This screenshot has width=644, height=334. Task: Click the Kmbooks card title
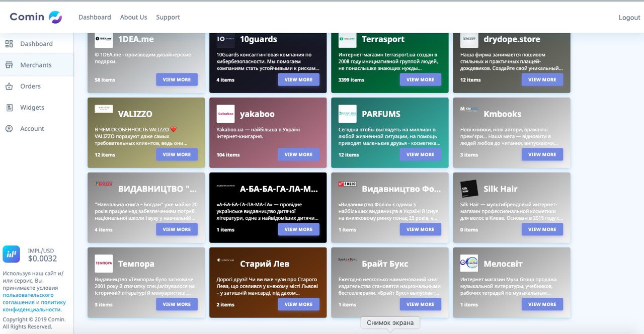[x=502, y=114]
